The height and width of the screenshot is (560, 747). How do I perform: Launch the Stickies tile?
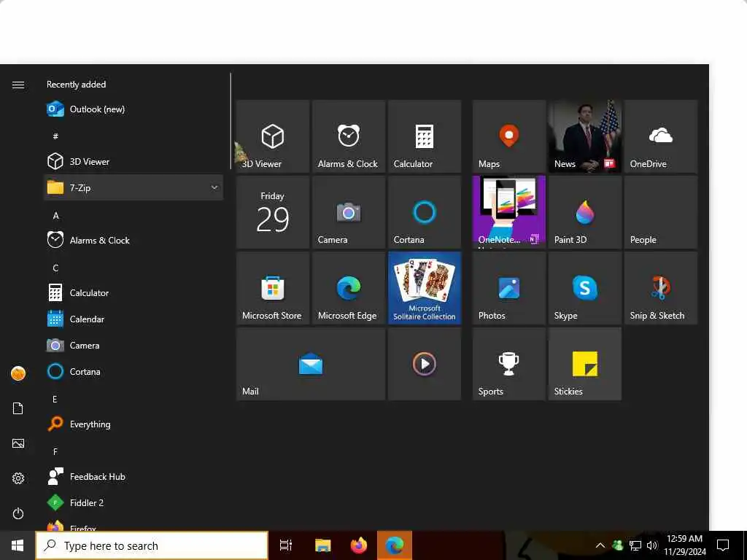(584, 364)
